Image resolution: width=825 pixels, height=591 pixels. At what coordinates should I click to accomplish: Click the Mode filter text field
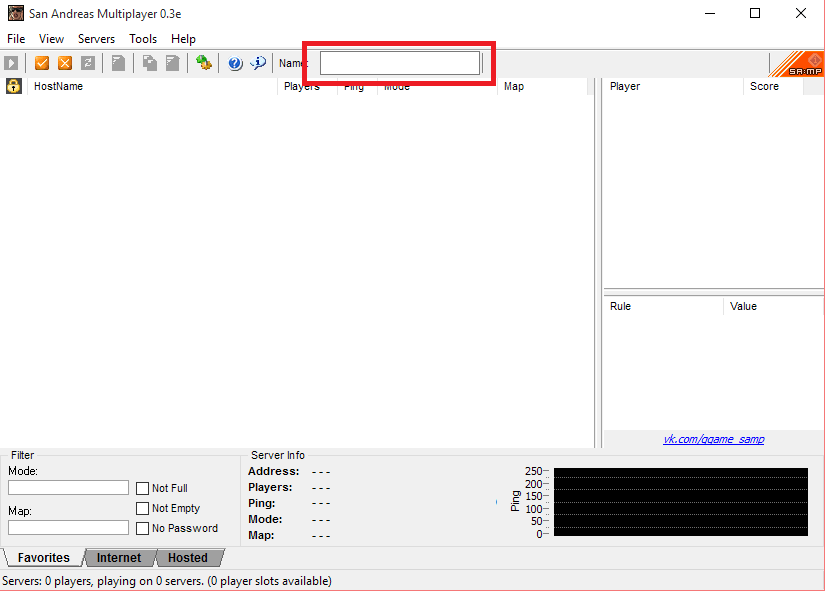click(x=68, y=487)
